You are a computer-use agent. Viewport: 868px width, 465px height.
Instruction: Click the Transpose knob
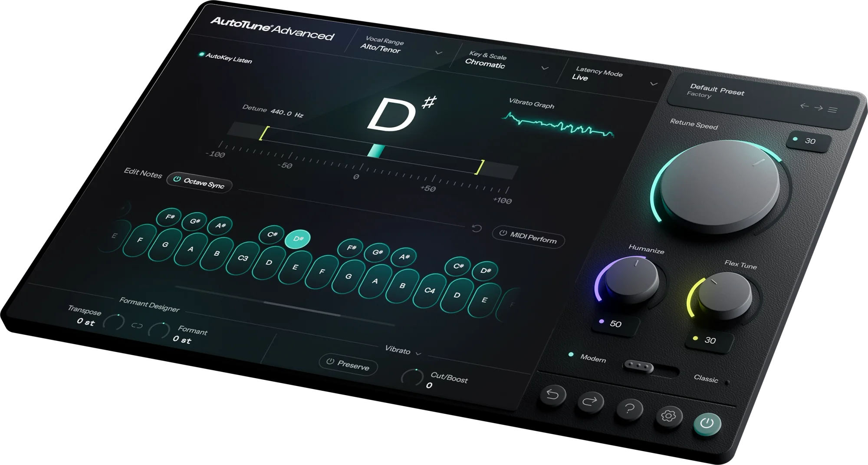pyautogui.click(x=114, y=323)
